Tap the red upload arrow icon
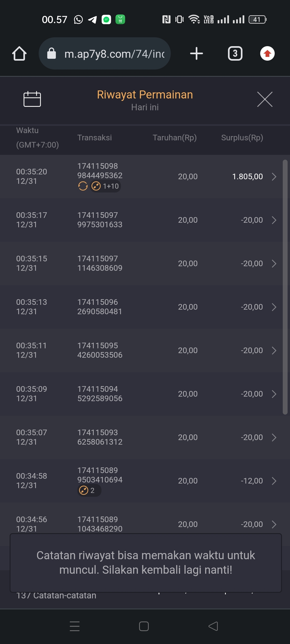290x644 pixels. (267, 53)
